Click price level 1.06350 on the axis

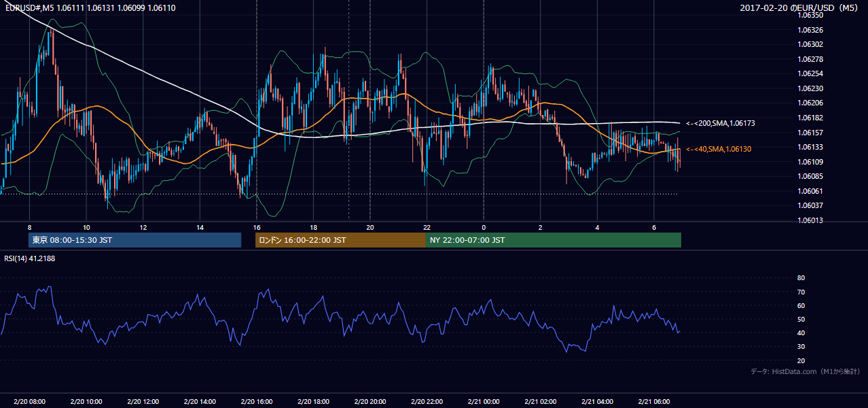click(x=810, y=15)
